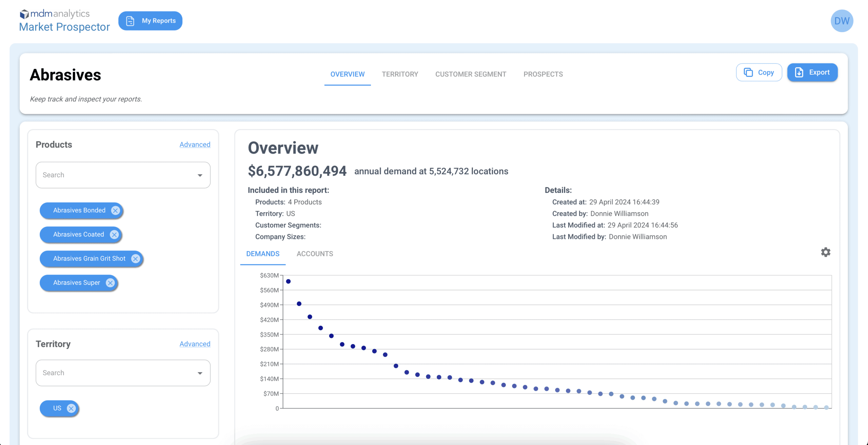Remove the US territory chip
Image resolution: width=868 pixels, height=445 pixels.
tap(71, 408)
